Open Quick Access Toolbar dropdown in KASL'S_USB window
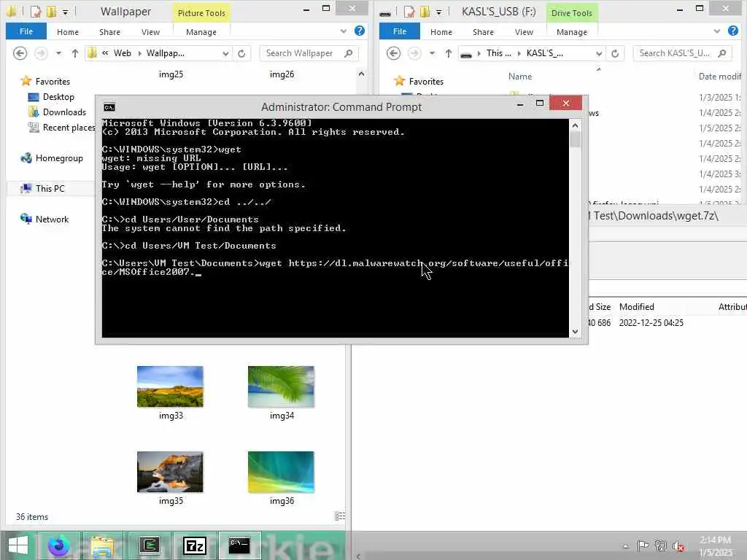The height and width of the screenshot is (560, 747). click(438, 12)
